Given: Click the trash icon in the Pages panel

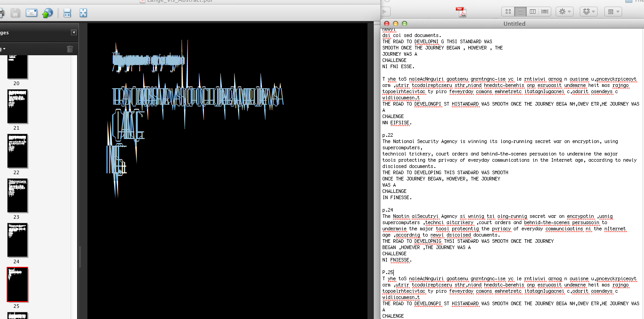Looking at the screenshot, I should (70, 49).
